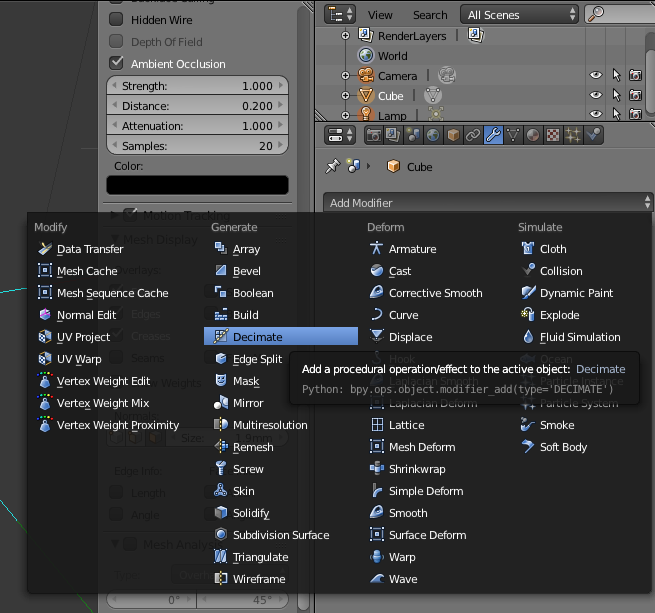Click the orange Cube object icon in the outliner
Image resolution: width=655 pixels, height=613 pixels.
tap(366, 96)
